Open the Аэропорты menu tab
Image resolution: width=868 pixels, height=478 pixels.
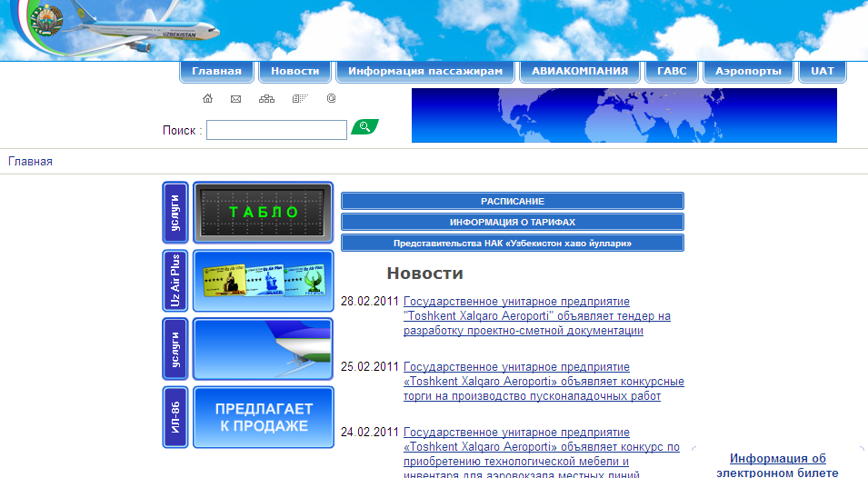click(x=748, y=72)
